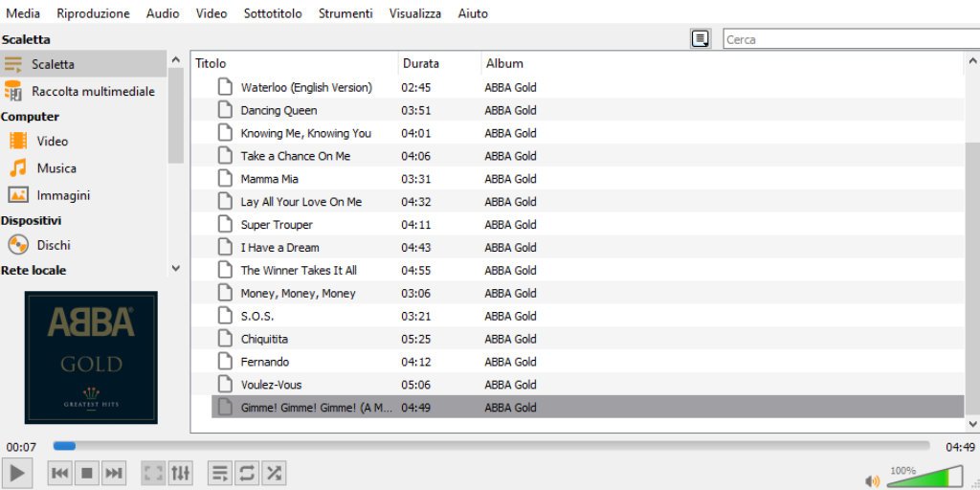Open the Strumenti menu
The image size is (980, 490).
click(345, 13)
